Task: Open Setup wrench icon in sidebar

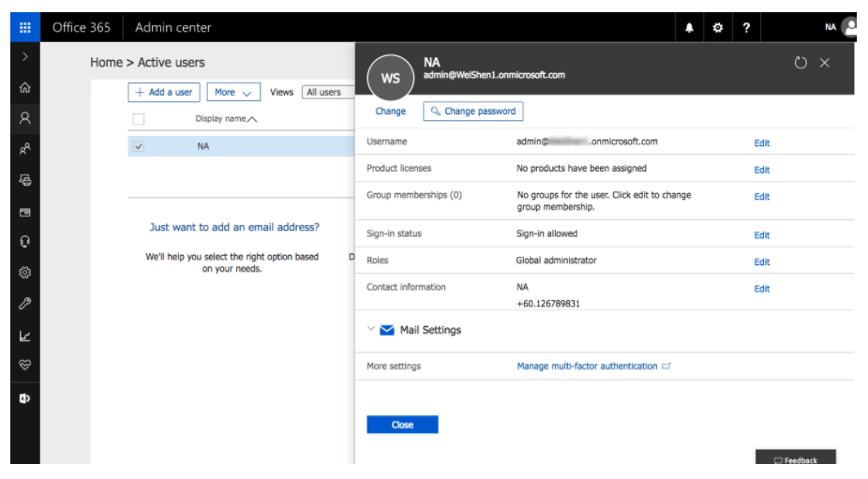Action: click(x=25, y=304)
